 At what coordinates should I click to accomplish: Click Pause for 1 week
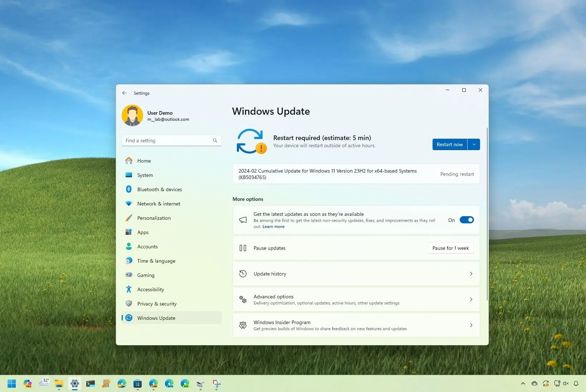pos(450,248)
